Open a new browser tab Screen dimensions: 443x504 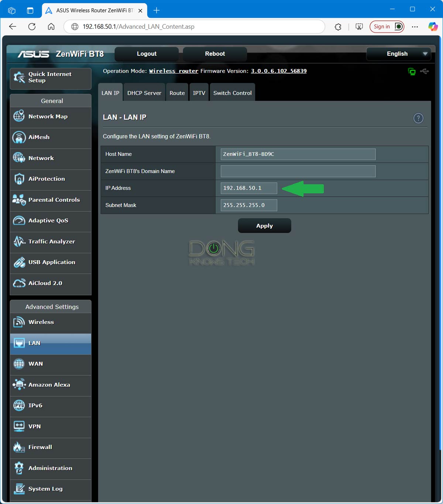click(x=157, y=10)
